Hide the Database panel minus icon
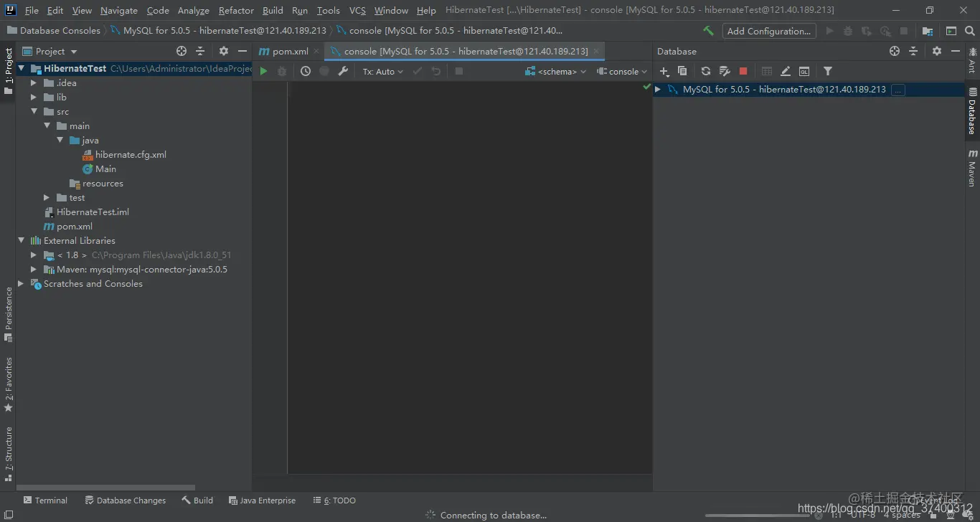The height and width of the screenshot is (522, 980). [956, 51]
